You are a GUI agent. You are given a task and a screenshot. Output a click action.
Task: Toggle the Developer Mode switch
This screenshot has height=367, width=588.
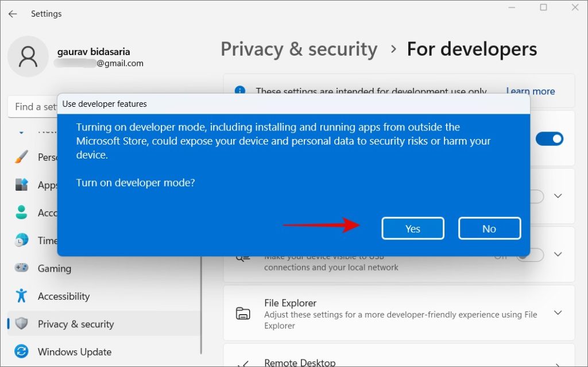coord(550,139)
